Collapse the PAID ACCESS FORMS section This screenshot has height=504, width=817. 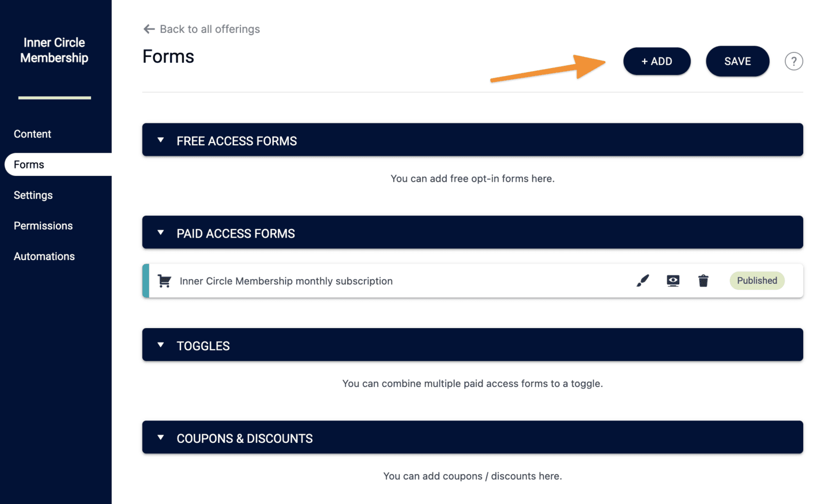(x=161, y=232)
